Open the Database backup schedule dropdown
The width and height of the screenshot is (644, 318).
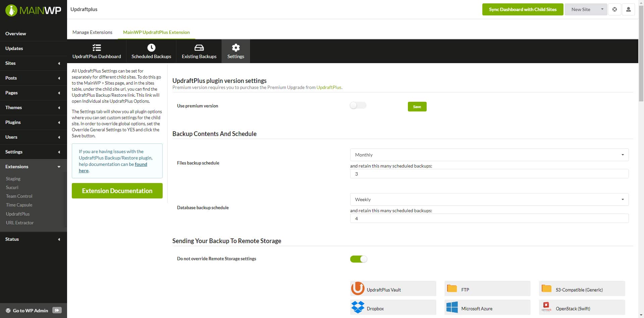coord(489,199)
